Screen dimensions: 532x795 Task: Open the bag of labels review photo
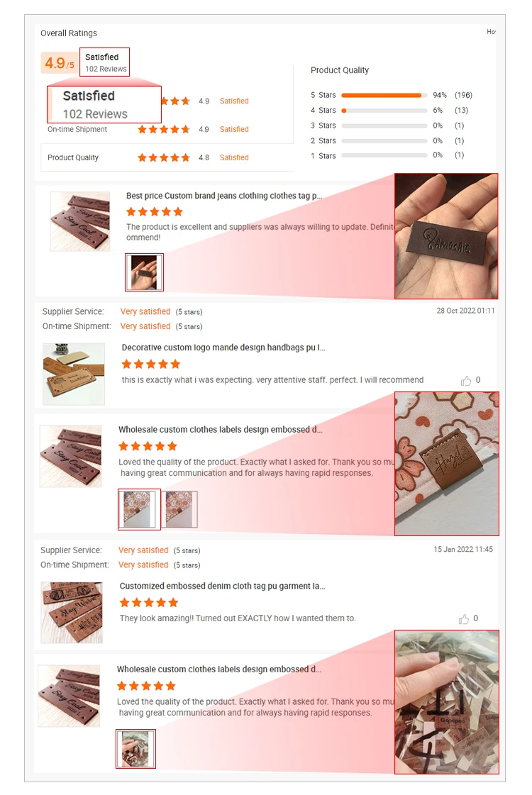[x=135, y=748]
